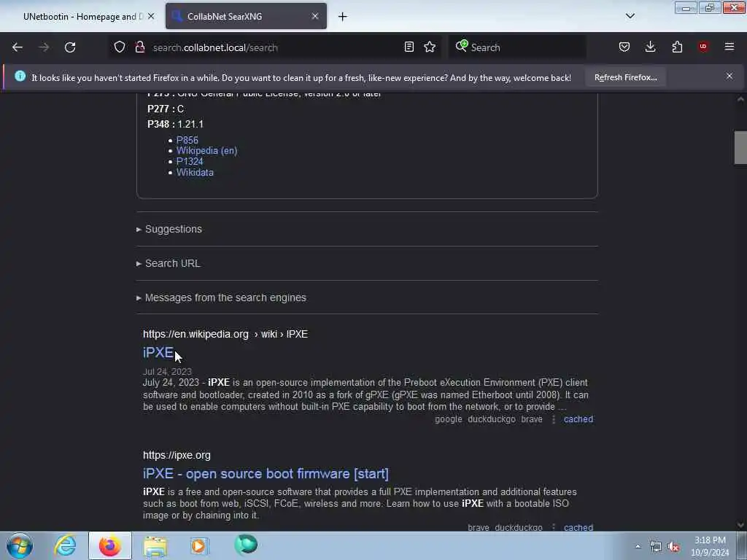
Task: Click the https://ipxe.org result URL
Action: click(x=177, y=455)
